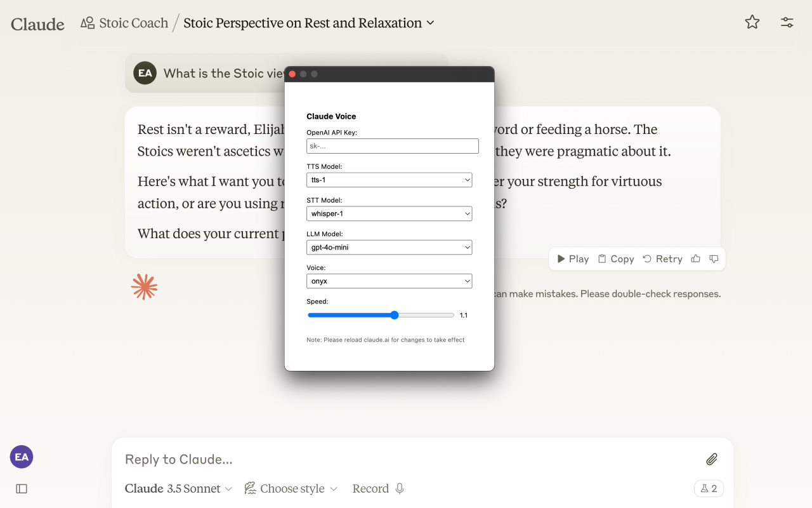Image resolution: width=812 pixels, height=508 pixels.
Task: Open the TTS Model dropdown
Action: pos(389,180)
